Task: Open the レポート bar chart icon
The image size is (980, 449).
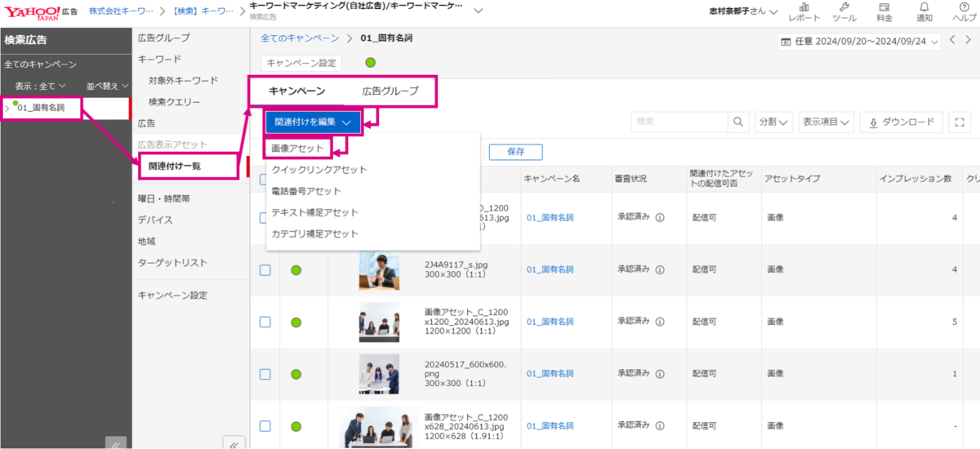Action: 804,7
